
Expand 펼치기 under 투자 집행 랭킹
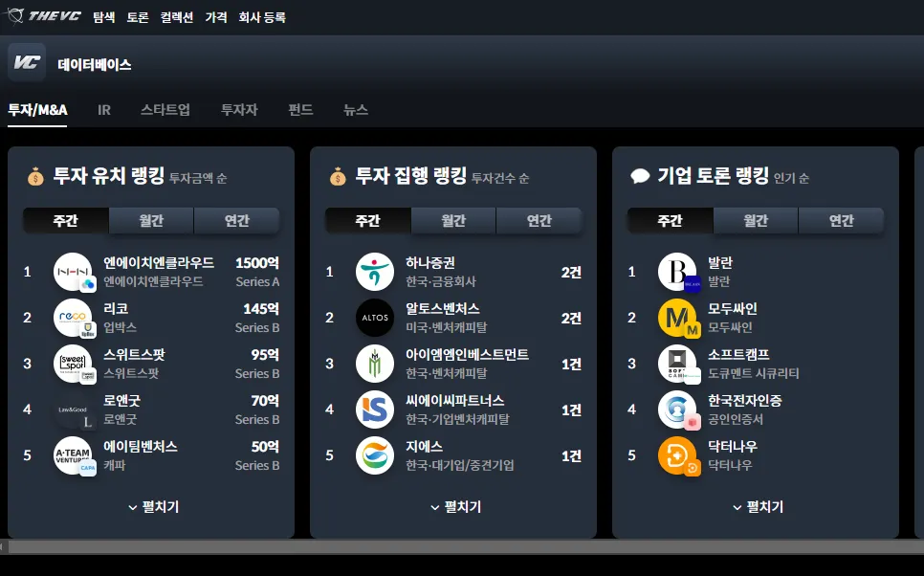pos(456,507)
